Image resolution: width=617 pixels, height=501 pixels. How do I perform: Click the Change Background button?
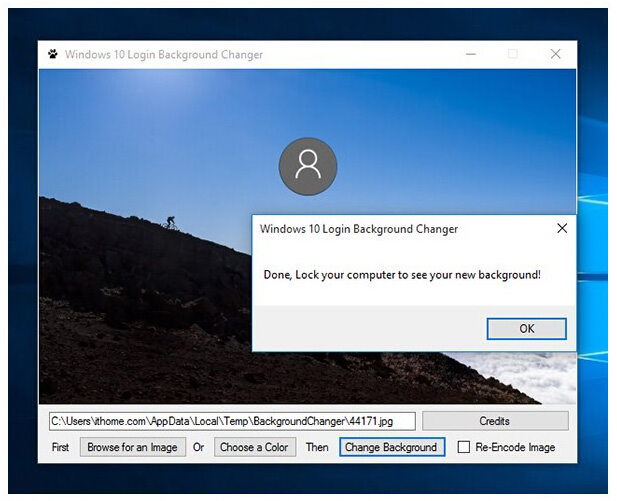coord(392,447)
